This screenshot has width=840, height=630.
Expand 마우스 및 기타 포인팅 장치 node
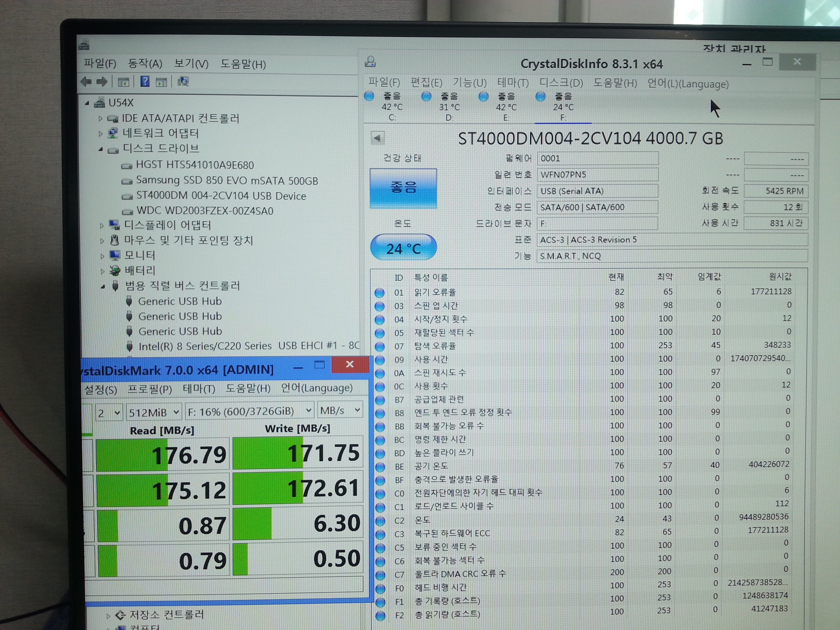click(x=102, y=241)
